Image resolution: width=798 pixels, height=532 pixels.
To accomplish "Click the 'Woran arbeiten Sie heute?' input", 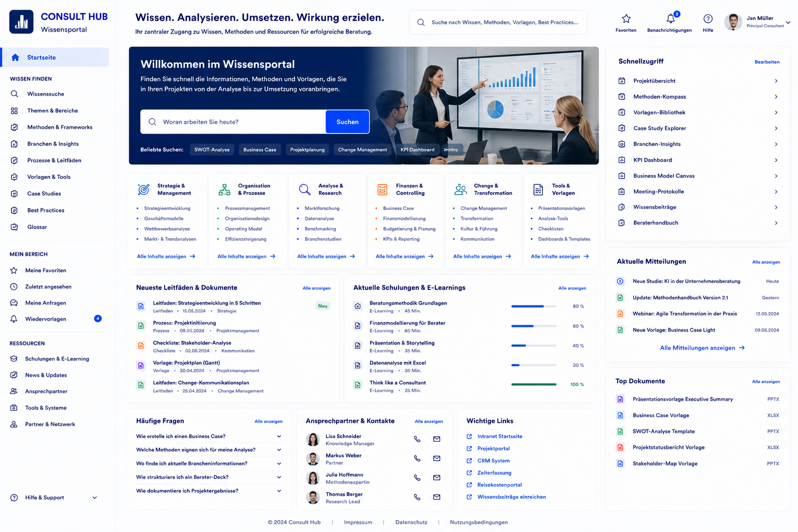I will (x=233, y=122).
